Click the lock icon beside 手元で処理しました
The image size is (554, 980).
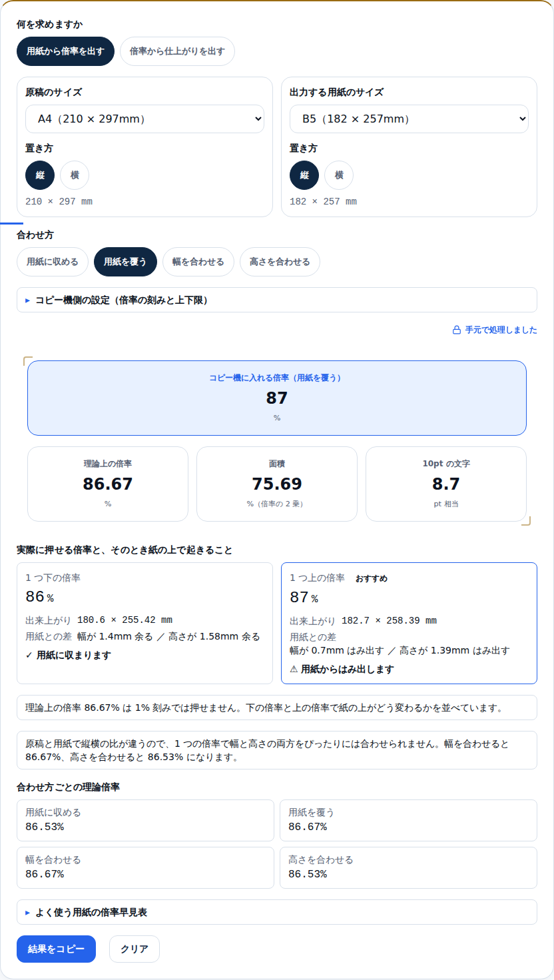pos(457,330)
